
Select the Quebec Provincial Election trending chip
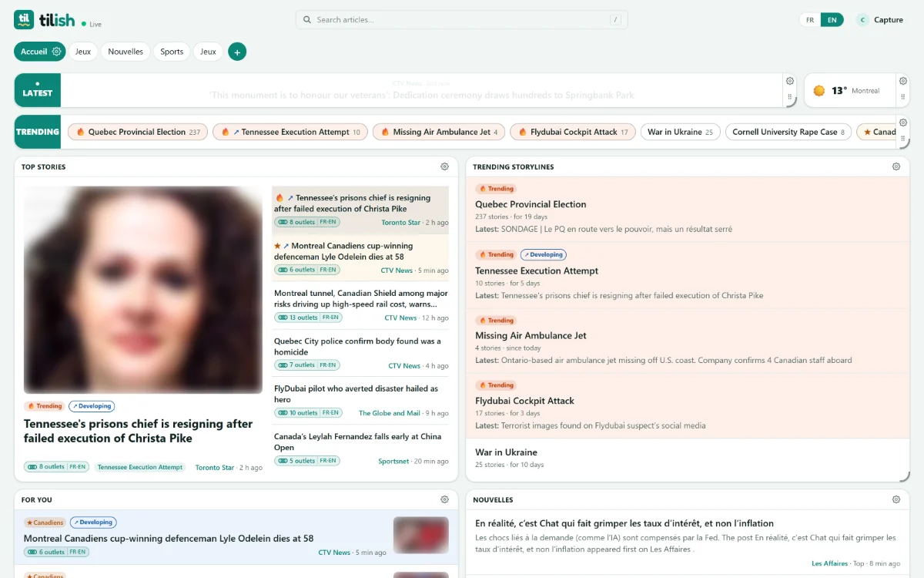pyautogui.click(x=138, y=132)
